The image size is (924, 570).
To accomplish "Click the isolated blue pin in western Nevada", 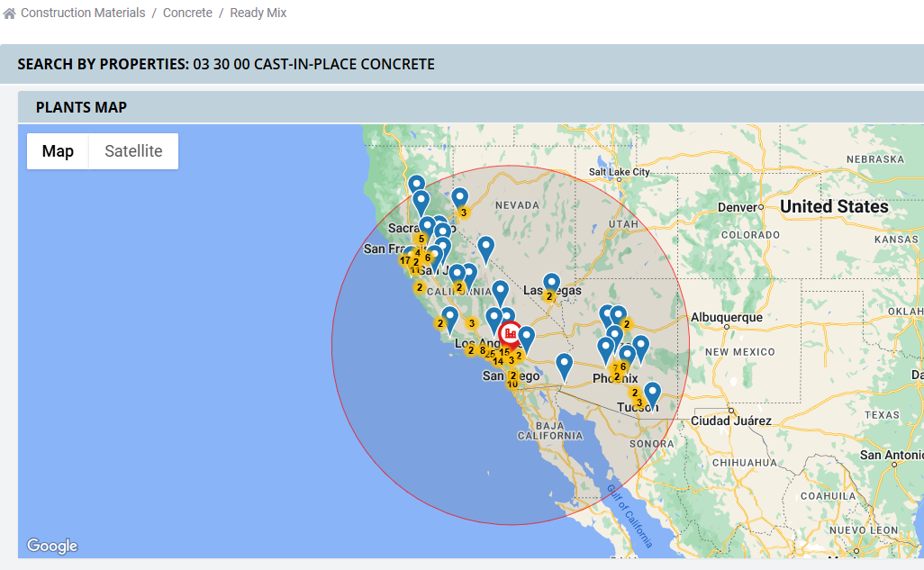I will (485, 248).
